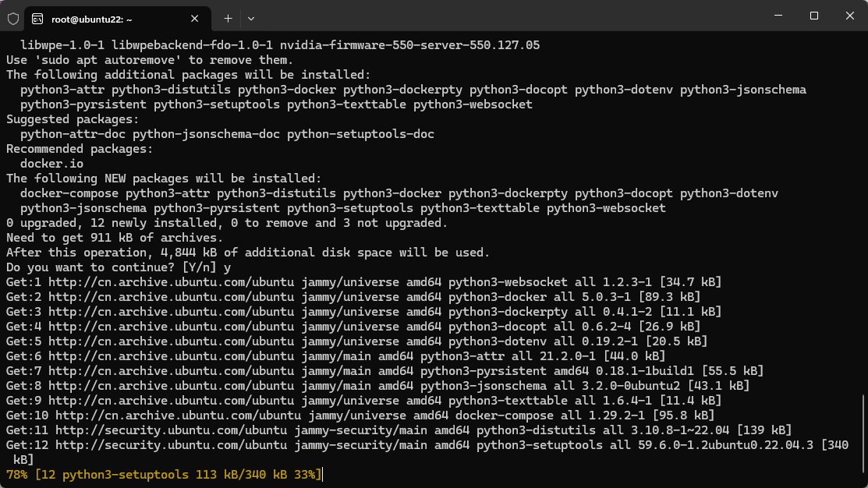868x488 pixels.
Task: Click the Get:4 python3-docopt line
Action: point(353,327)
